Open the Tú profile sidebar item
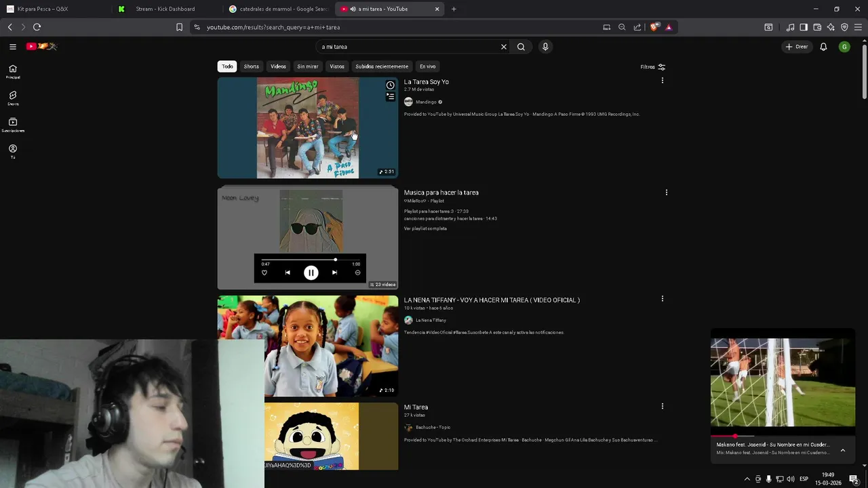 [13, 151]
